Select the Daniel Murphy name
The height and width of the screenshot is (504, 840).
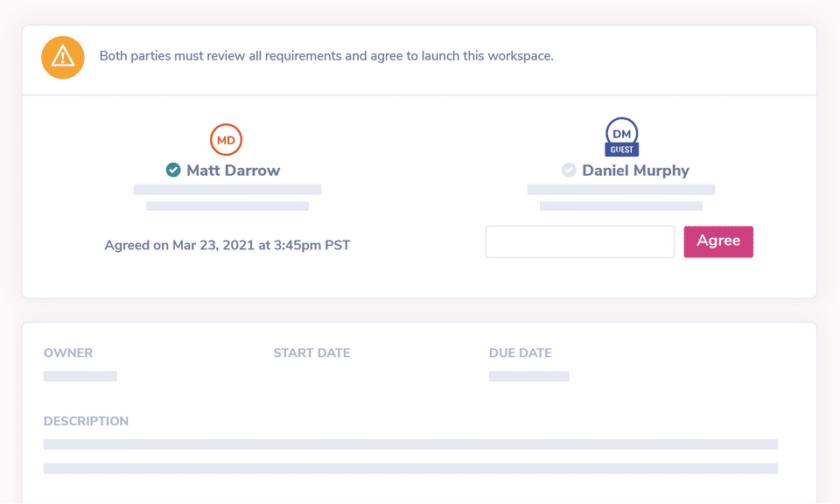click(x=635, y=171)
